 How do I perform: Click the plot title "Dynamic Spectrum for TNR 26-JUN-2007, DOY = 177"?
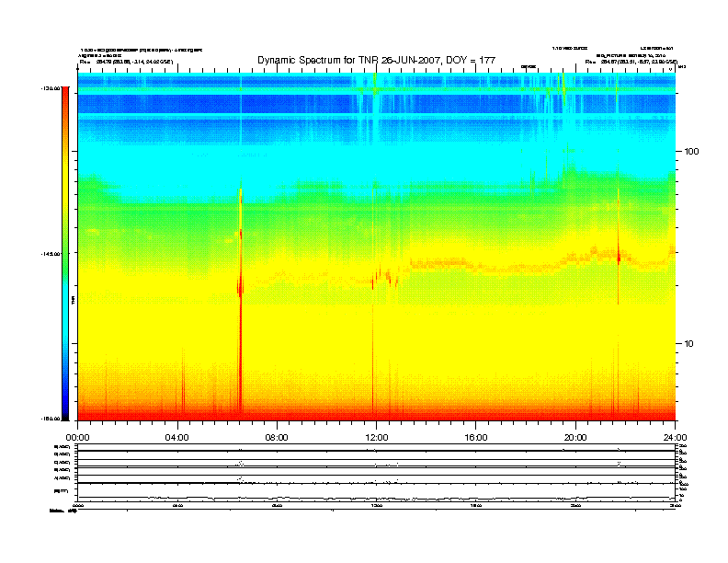click(x=376, y=60)
